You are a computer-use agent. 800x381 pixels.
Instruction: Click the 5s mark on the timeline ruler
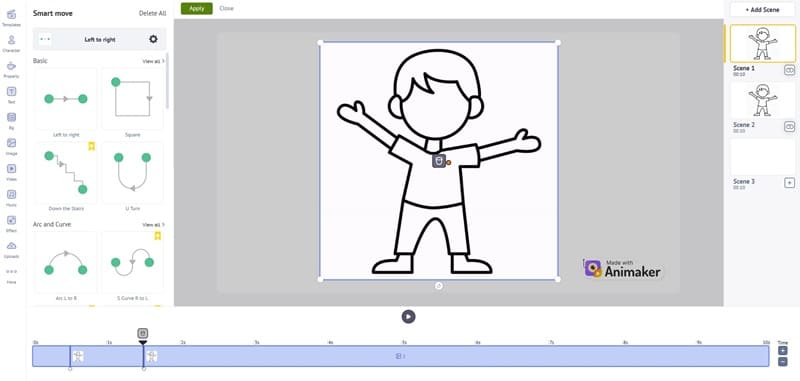pos(404,342)
